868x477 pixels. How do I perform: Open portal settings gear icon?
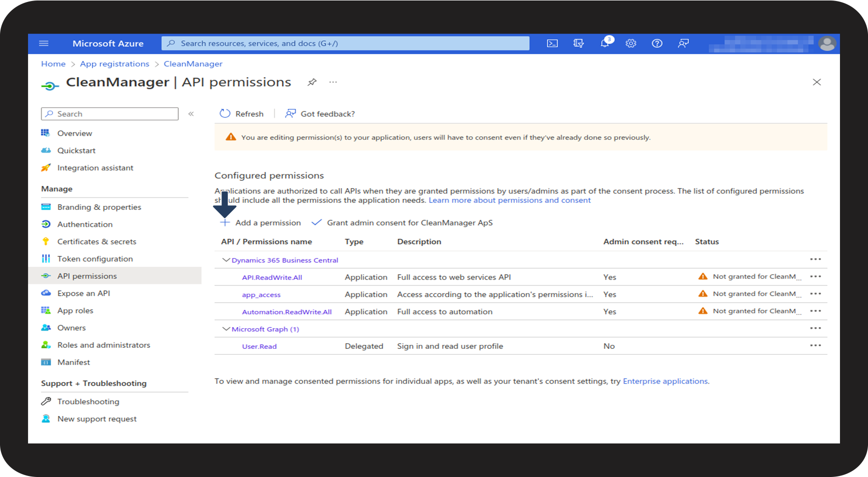click(x=631, y=43)
